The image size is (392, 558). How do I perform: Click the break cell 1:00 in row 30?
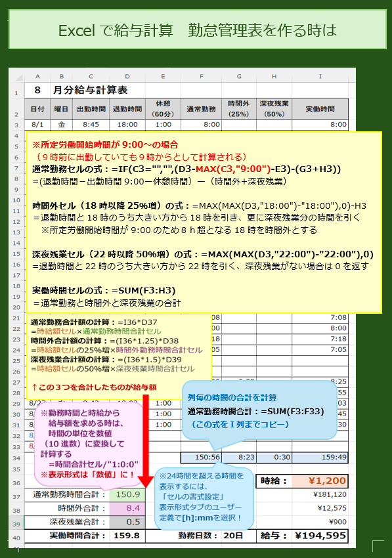(x=163, y=414)
